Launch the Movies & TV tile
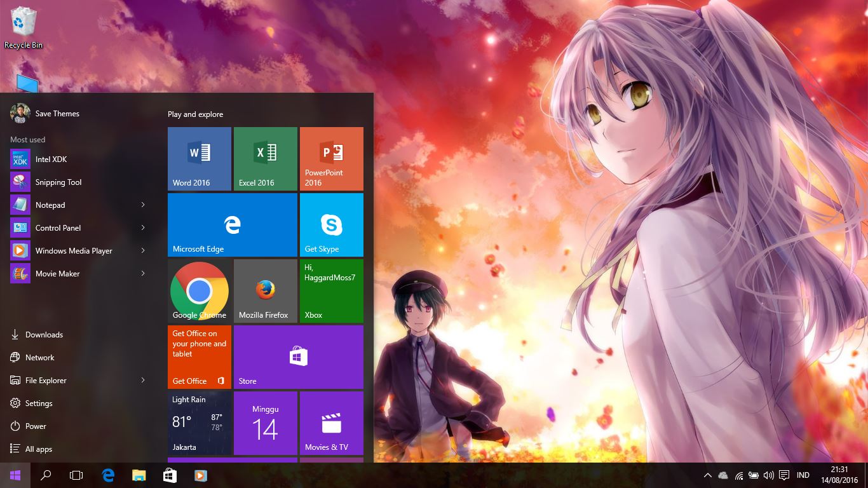Screen dimensions: 868x488 pos(332,423)
